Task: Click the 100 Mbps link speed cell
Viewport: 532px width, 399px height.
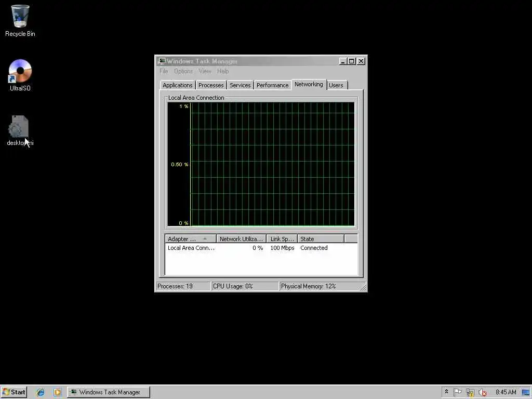Action: point(282,248)
